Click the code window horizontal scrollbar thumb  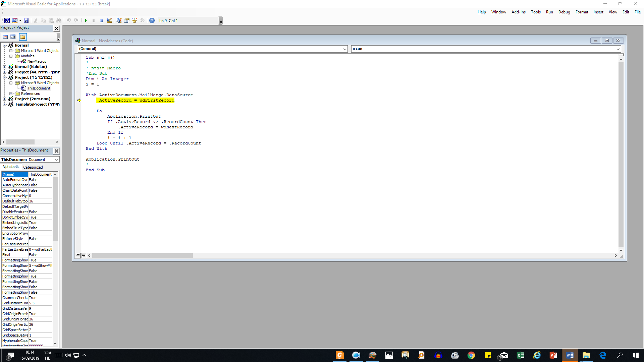(x=143, y=256)
